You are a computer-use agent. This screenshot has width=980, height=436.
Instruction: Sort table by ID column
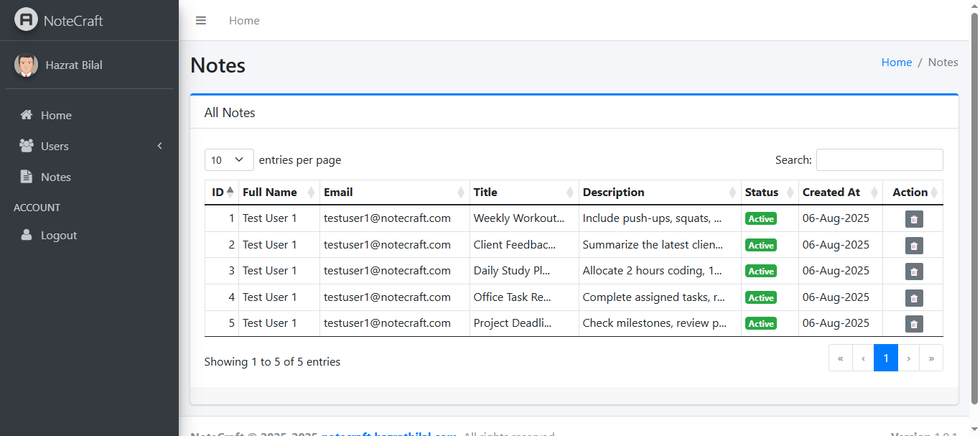(x=222, y=193)
